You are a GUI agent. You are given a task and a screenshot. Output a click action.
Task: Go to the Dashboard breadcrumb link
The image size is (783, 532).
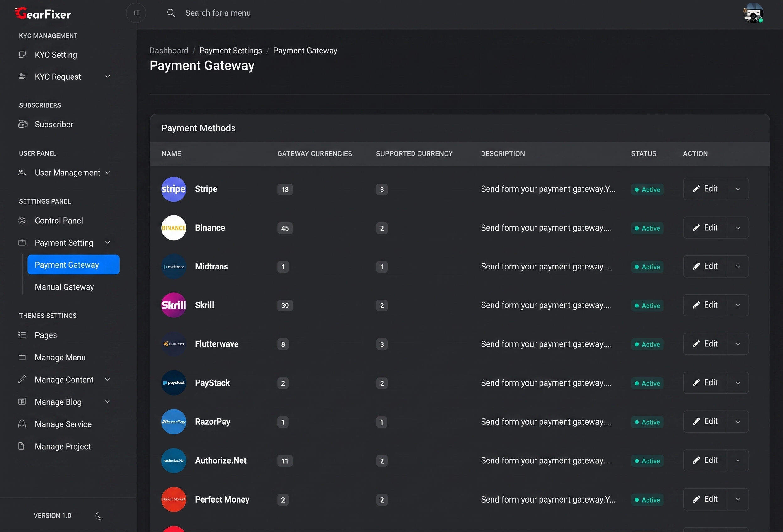coord(169,51)
